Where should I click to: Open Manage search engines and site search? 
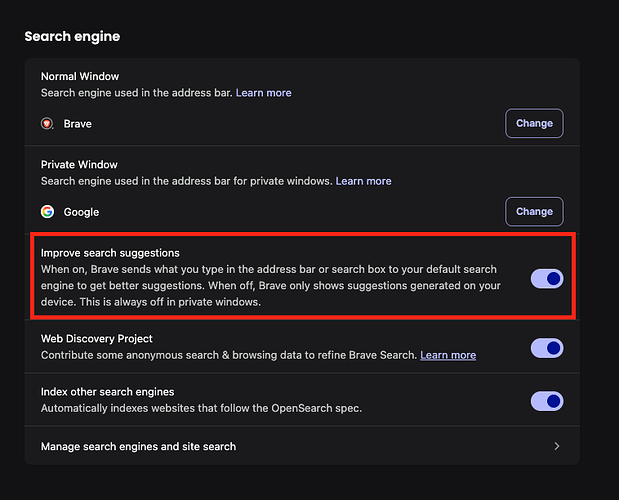[x=138, y=446]
